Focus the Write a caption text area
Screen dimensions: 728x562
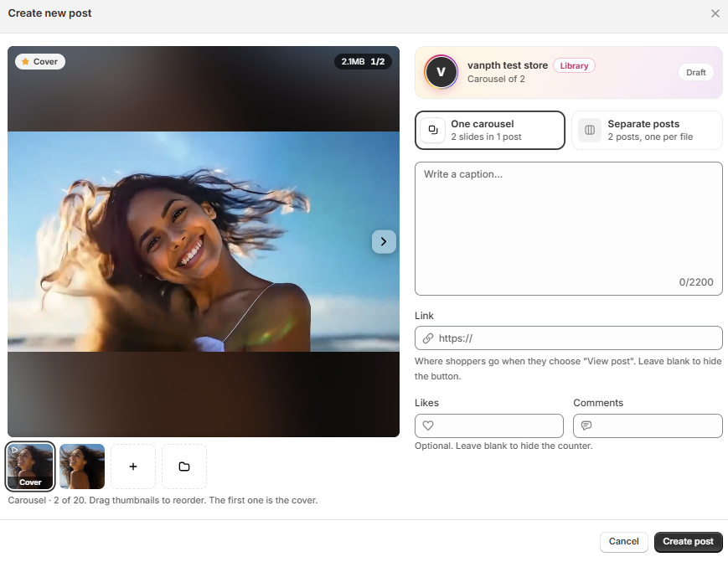coord(569,229)
